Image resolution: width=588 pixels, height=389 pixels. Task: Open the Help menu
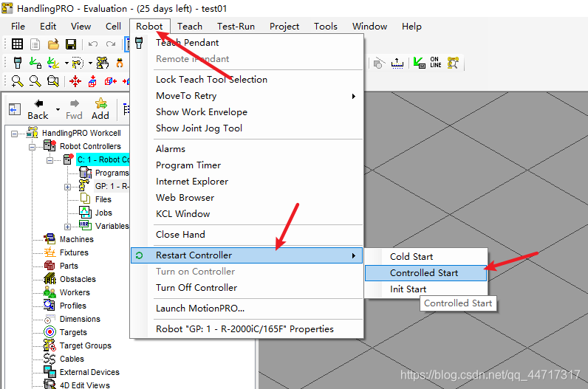click(411, 27)
